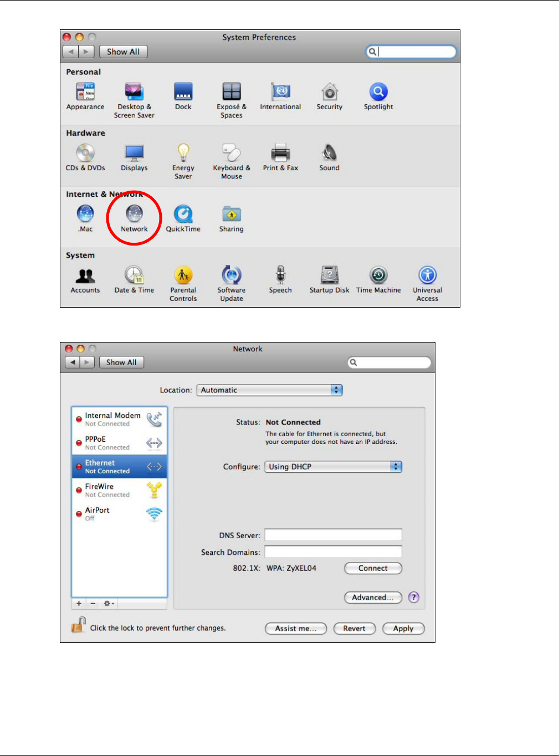Open Time Machine preferences
Screen dimensions: 559x756
point(378,279)
